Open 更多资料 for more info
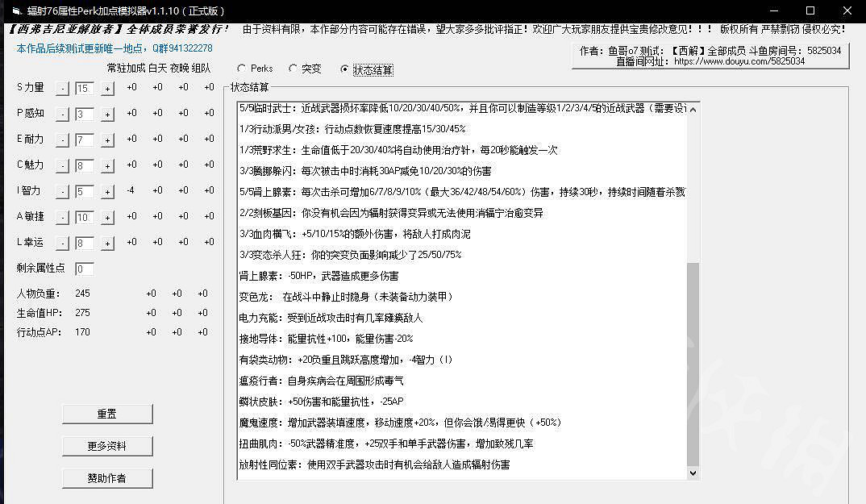 tap(107, 446)
